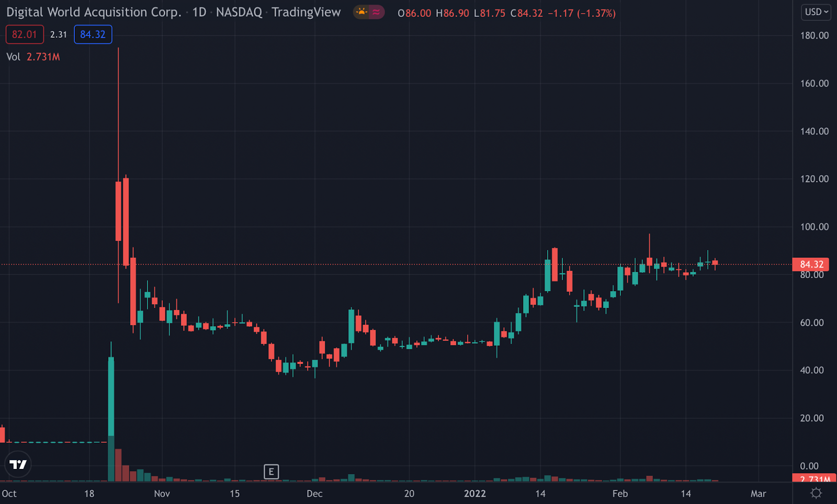This screenshot has height=504, width=837.
Task: Click the low value L81.75
Action: [490, 13]
